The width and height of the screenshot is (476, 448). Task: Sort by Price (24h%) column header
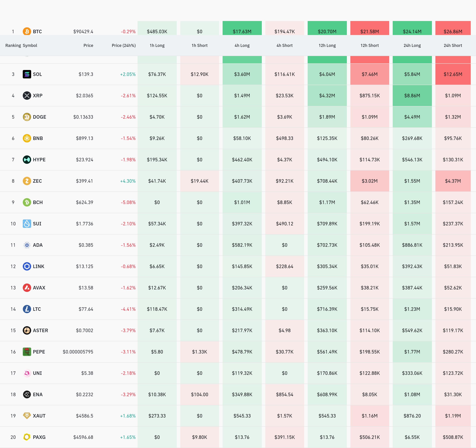pyautogui.click(x=124, y=45)
